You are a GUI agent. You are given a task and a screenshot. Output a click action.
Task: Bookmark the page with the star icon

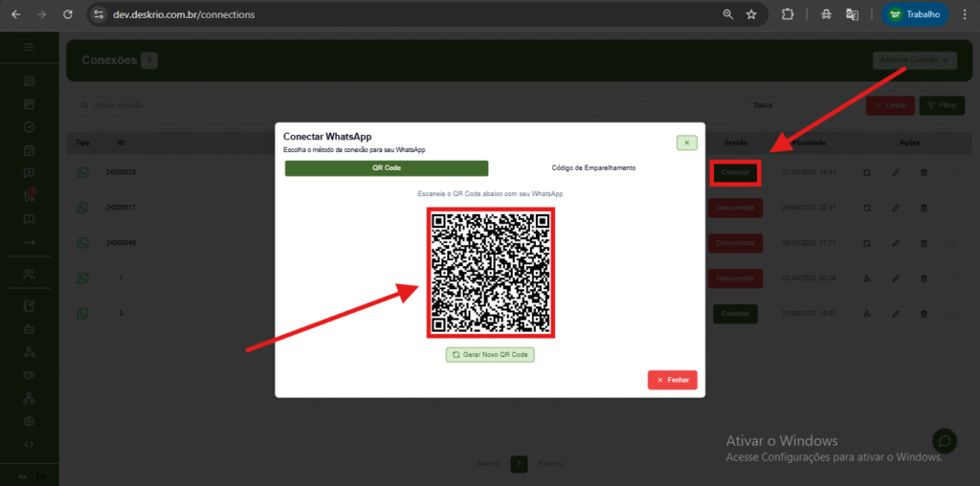(751, 14)
